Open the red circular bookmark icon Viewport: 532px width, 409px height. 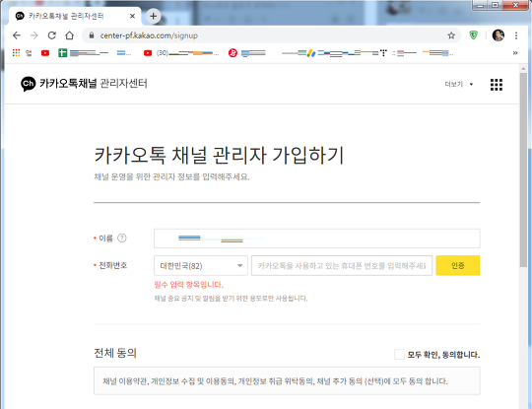point(233,52)
